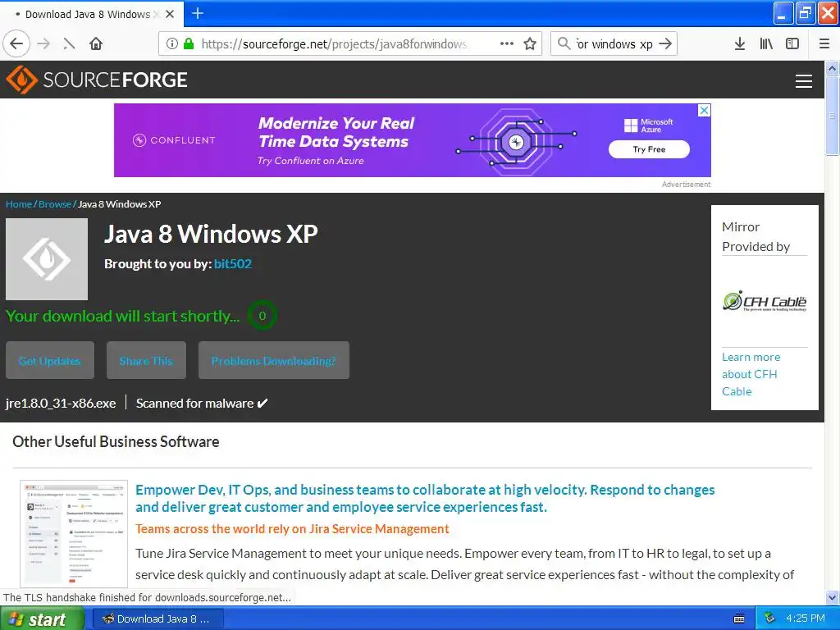840x630 pixels.
Task: Open a new browser tab
Action: 198,13
